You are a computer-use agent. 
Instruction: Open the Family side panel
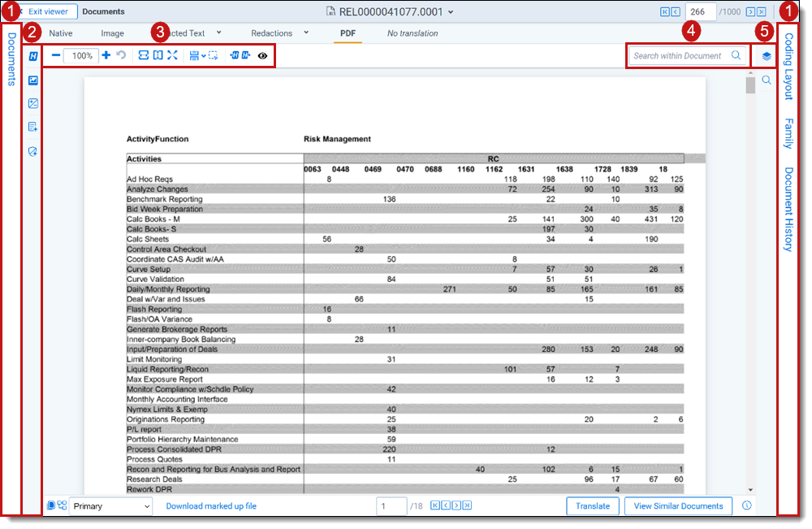coord(788,134)
